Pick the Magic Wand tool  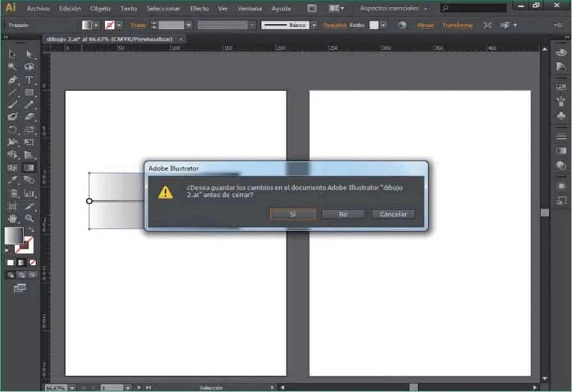coord(12,67)
